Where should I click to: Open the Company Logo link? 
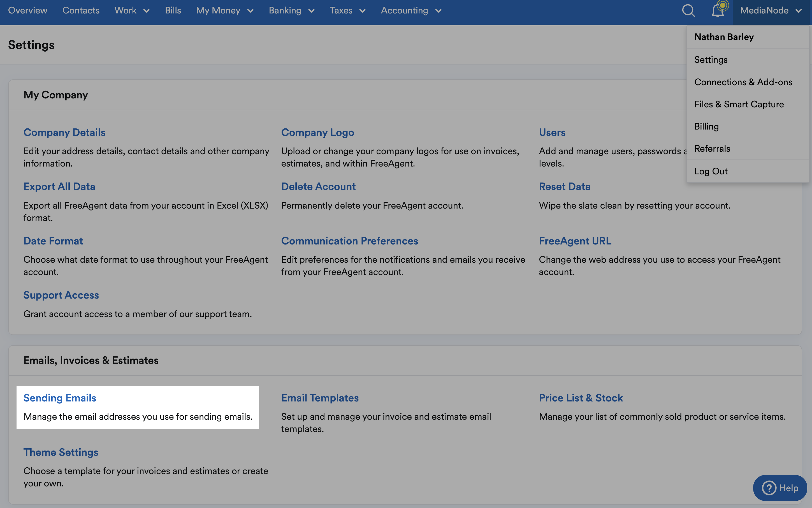[x=317, y=132]
